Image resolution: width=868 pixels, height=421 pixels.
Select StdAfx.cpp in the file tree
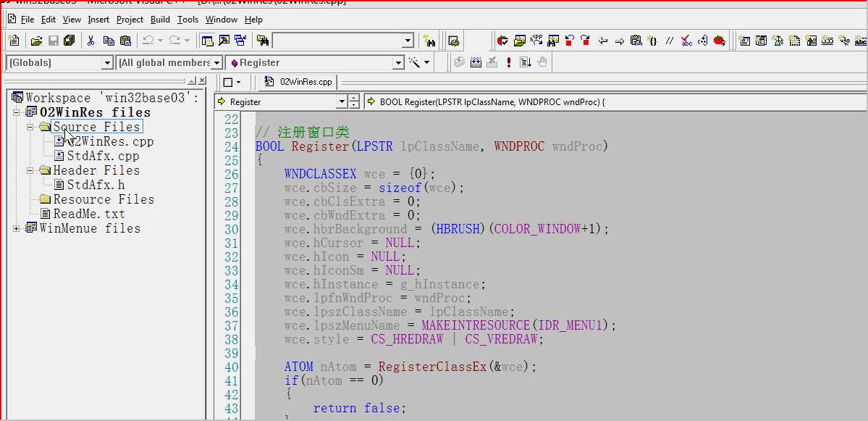[103, 157]
